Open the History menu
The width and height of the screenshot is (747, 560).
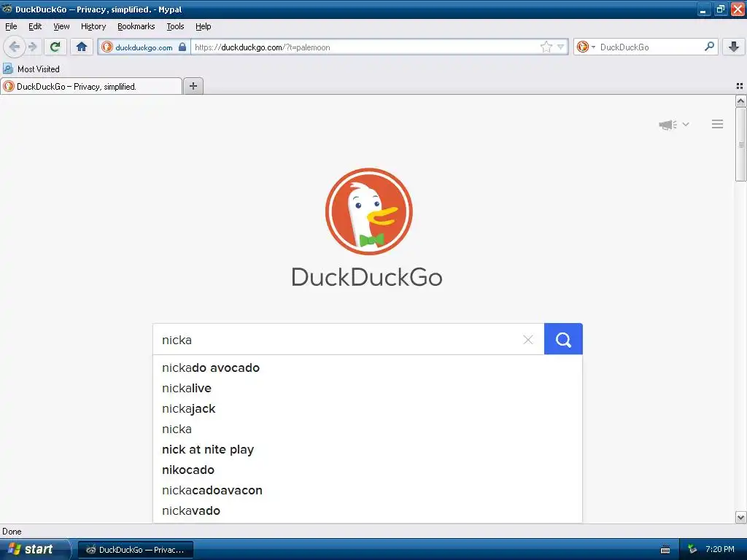[x=93, y=26]
